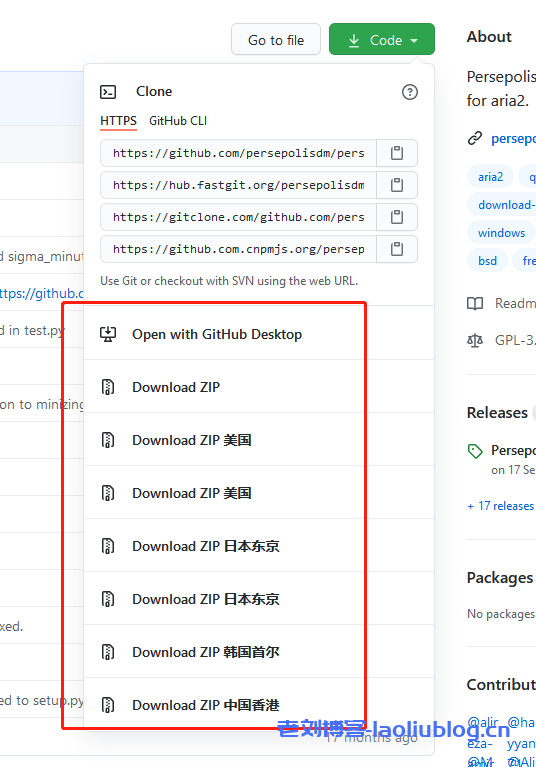Select the hub.fastgit.org URL field
Screen dimensions: 536x767
point(239,185)
